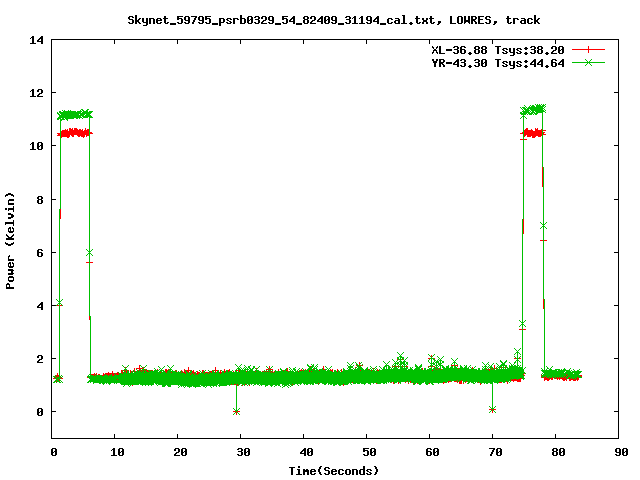Click the green marker at 4 Kelvin near 1 second
This screenshot has height=480, width=640.
coord(60,302)
